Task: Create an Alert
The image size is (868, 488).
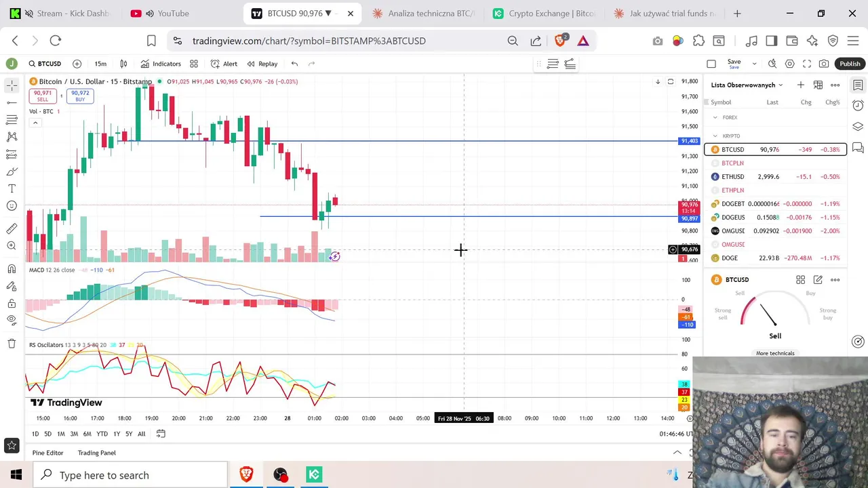Action: tap(224, 64)
